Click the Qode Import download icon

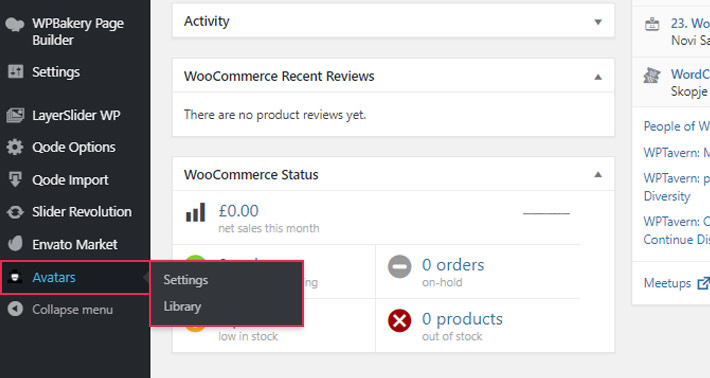click(15, 179)
